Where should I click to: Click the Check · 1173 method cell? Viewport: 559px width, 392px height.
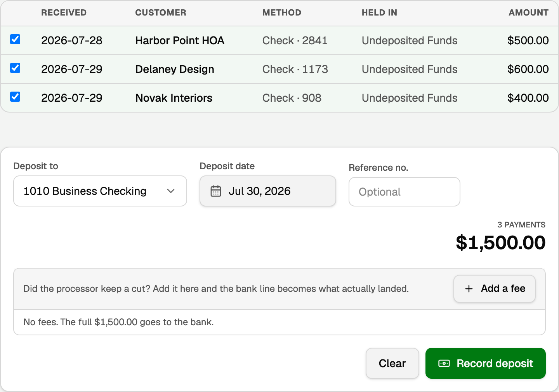[x=295, y=69]
